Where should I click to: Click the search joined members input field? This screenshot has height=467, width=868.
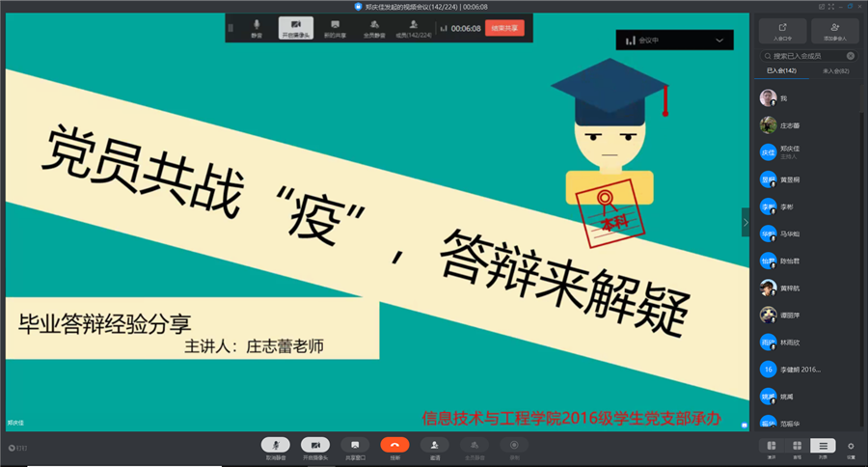[x=808, y=56]
